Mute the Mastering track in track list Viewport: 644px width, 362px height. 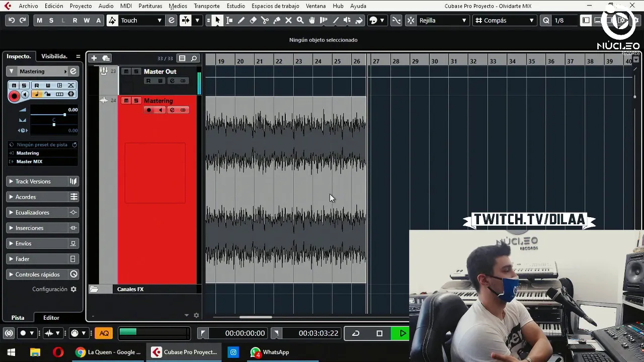tap(126, 101)
